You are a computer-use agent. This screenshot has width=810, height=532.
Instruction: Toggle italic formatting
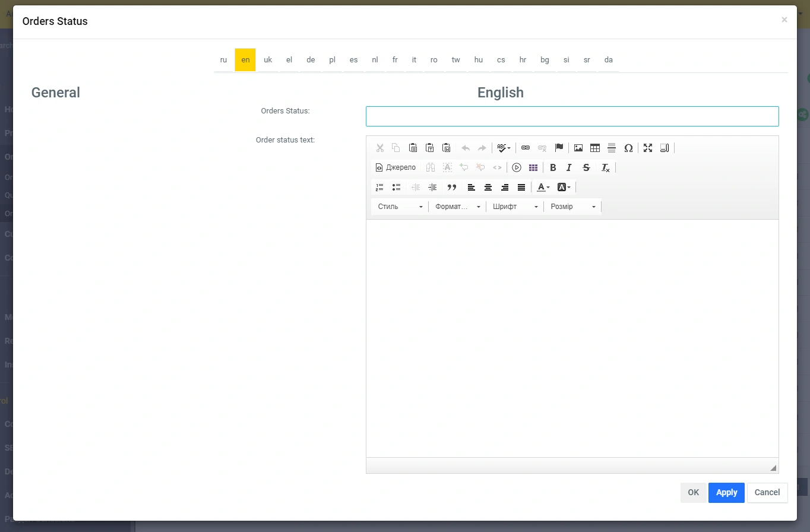[x=569, y=167]
